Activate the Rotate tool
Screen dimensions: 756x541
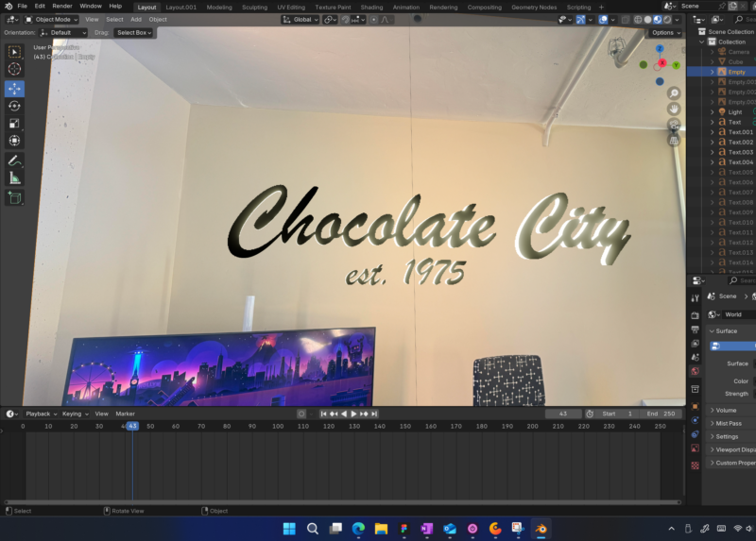[x=14, y=106]
